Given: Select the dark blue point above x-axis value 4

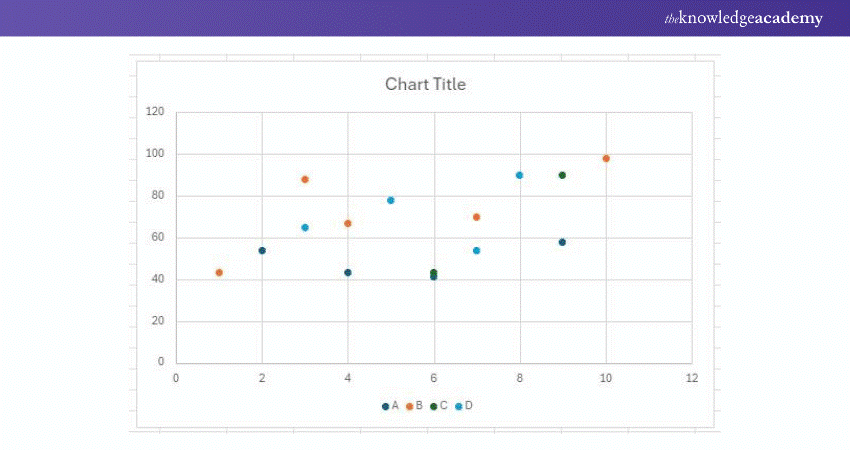Looking at the screenshot, I should [348, 272].
